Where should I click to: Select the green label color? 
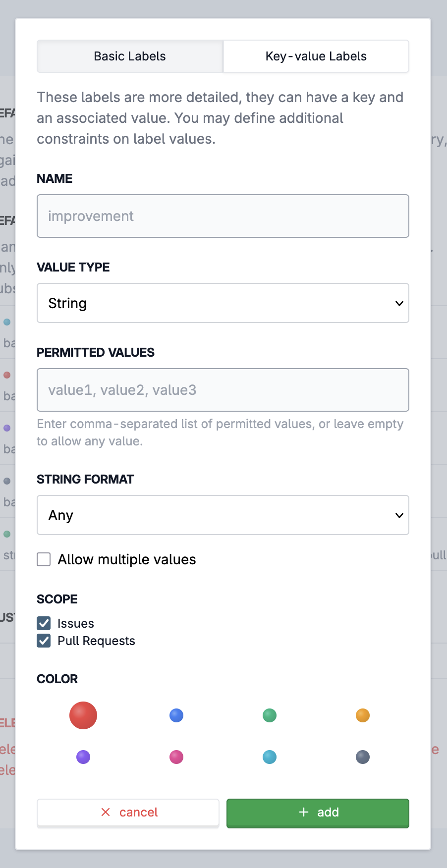269,715
